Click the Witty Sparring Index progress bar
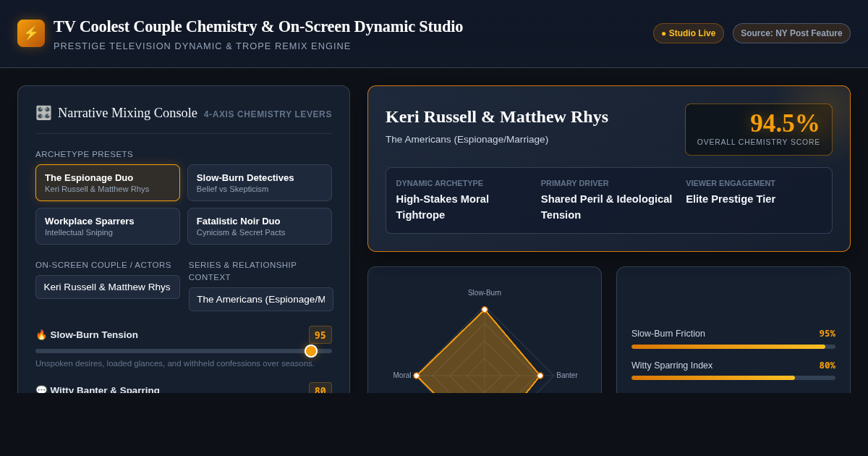868x456 pixels. coord(733,378)
